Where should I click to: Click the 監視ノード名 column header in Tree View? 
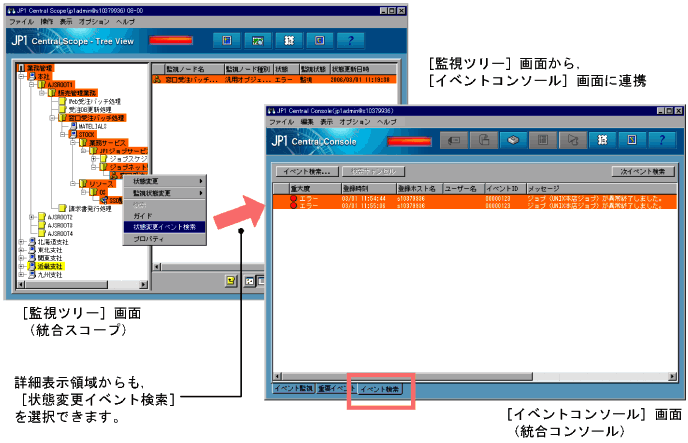coord(194,69)
